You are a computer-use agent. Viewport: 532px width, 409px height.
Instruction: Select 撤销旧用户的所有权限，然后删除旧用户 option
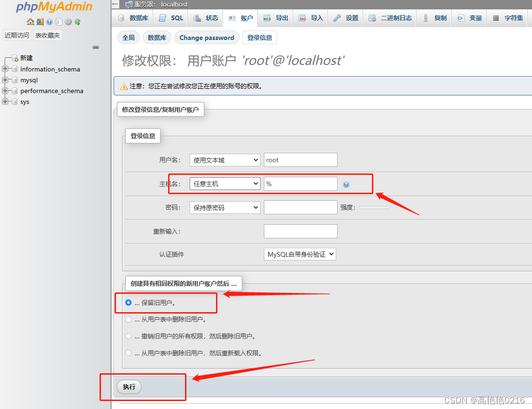pos(128,336)
